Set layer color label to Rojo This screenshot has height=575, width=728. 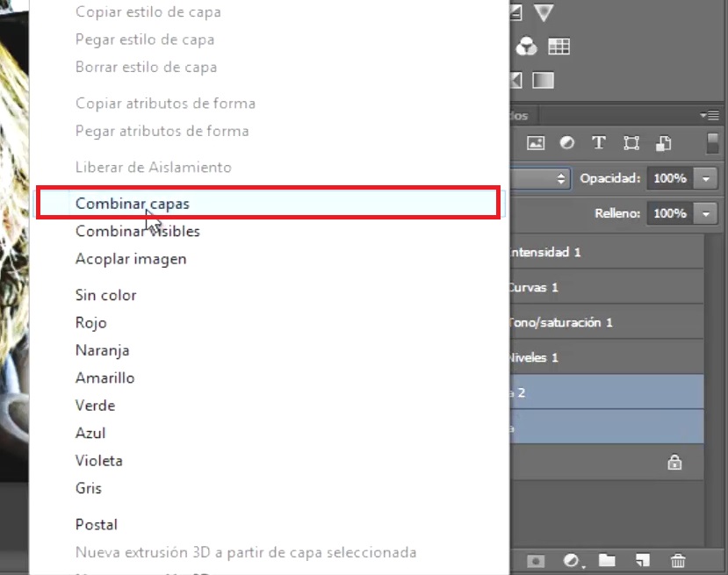click(91, 322)
